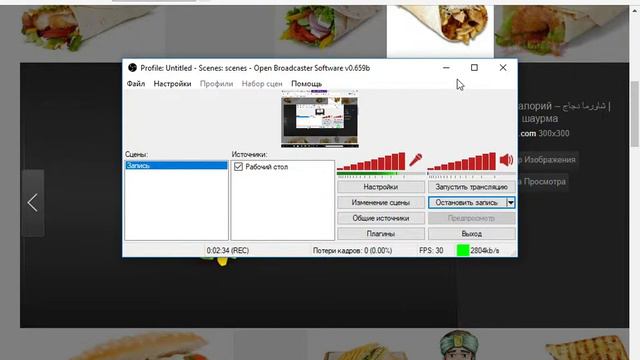Mute desktop audio via speaker icon
The image size is (640, 360).
pos(507,160)
